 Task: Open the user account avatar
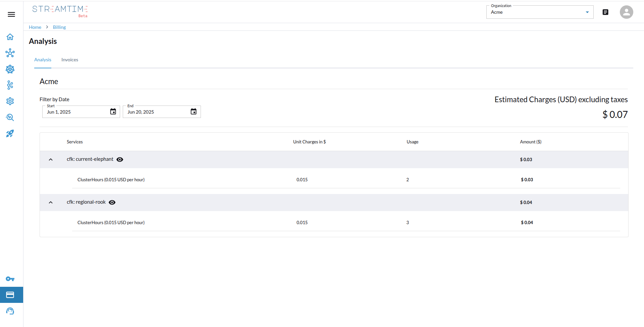tap(626, 12)
